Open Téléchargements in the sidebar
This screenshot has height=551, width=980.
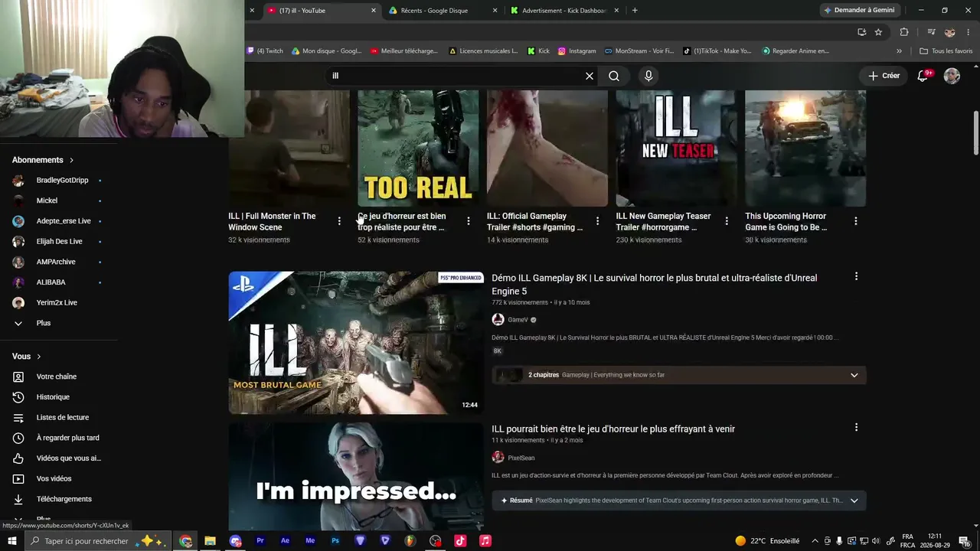pos(64,499)
